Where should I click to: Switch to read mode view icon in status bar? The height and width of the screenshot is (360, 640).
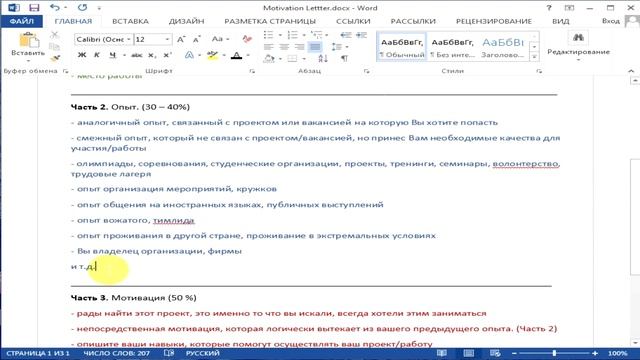point(442,353)
